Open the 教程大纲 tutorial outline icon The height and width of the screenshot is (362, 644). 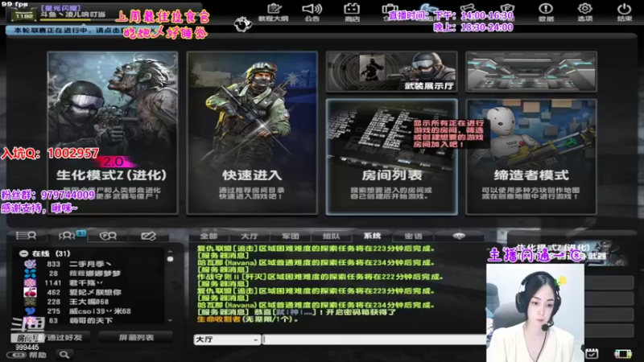click(273, 11)
